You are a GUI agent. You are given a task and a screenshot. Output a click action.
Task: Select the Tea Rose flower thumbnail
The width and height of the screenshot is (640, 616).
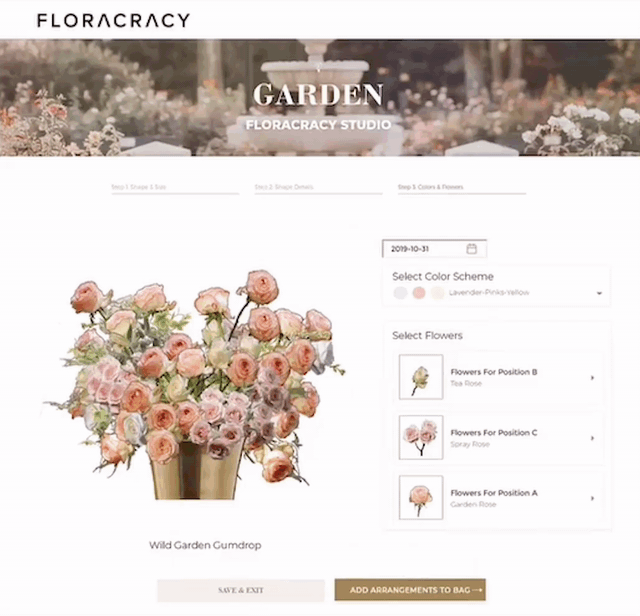pos(421,377)
